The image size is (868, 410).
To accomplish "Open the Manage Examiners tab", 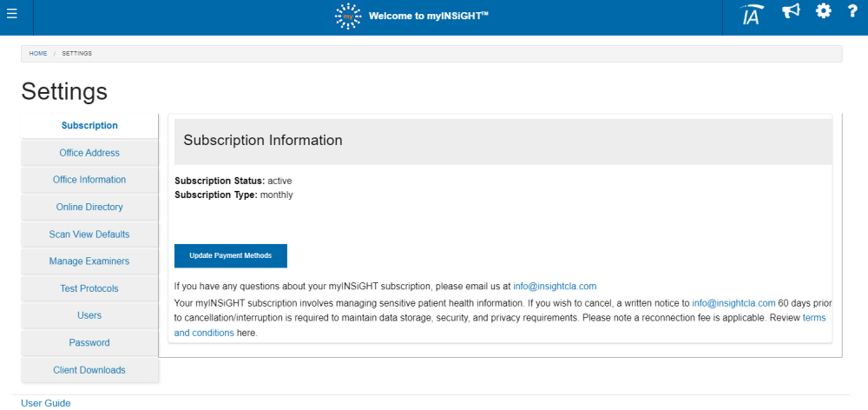I will coord(89,261).
